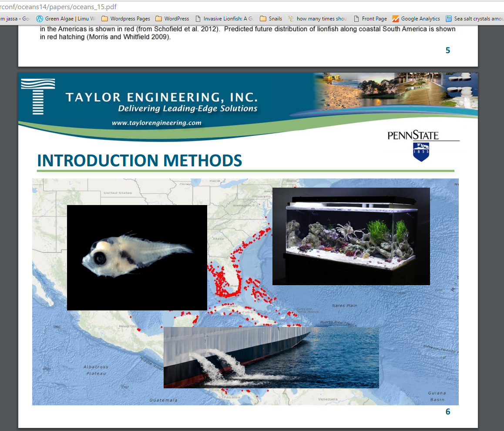Open Invasive Lionfish: A Guide bookmark
This screenshot has height=431, width=504.
[x=225, y=19]
